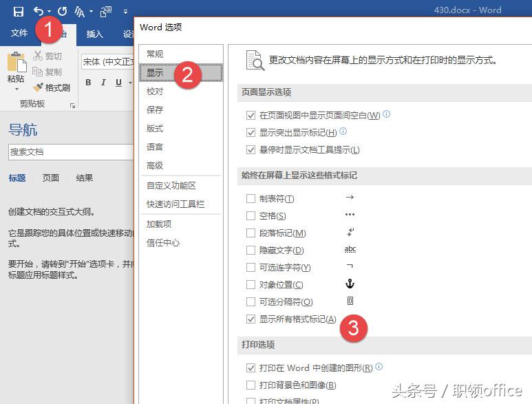This screenshot has width=532, height=404.
Task: Open 快速访问工具栏 options category
Action: click(181, 204)
